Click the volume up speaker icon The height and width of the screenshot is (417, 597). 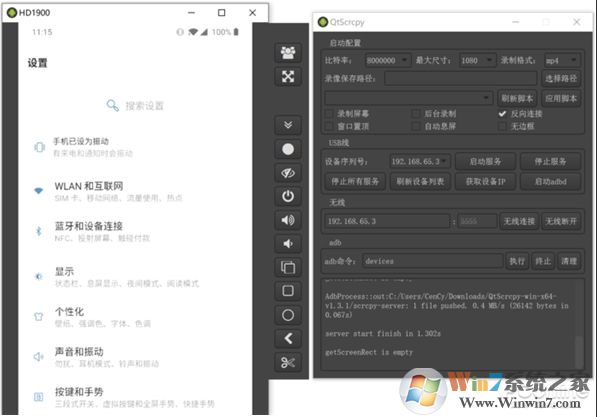click(x=288, y=220)
